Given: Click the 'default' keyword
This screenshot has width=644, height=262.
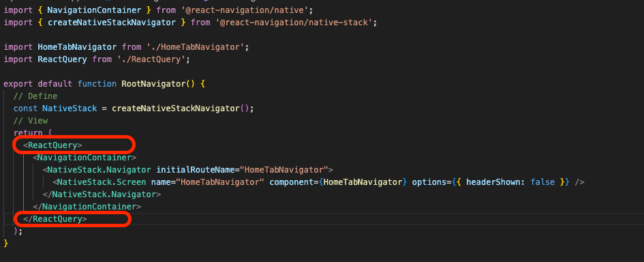Looking at the screenshot, I should [55, 84].
